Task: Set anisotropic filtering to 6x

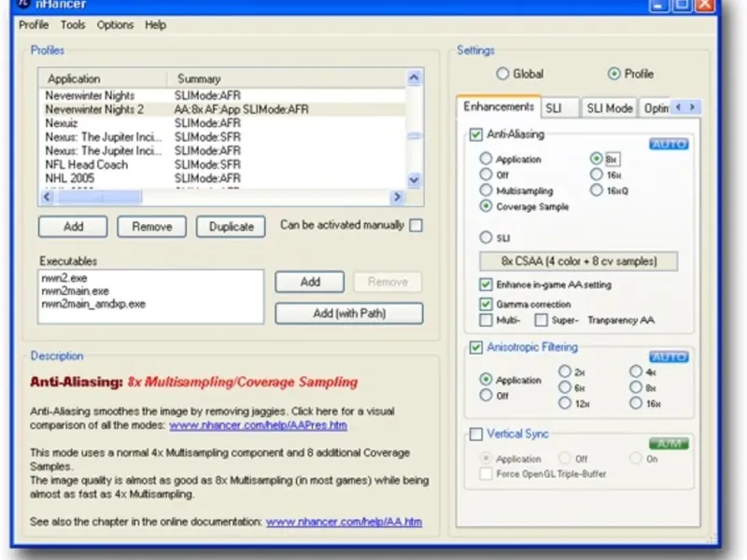Action: coord(565,387)
